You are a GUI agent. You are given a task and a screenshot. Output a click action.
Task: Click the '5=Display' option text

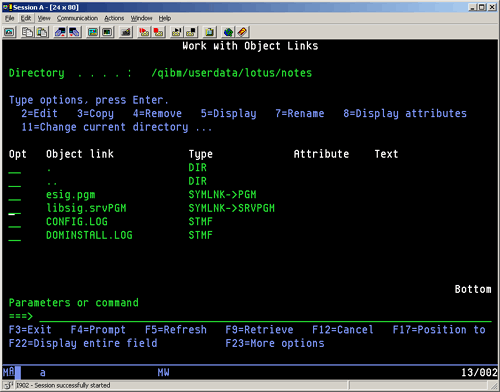[x=229, y=114]
